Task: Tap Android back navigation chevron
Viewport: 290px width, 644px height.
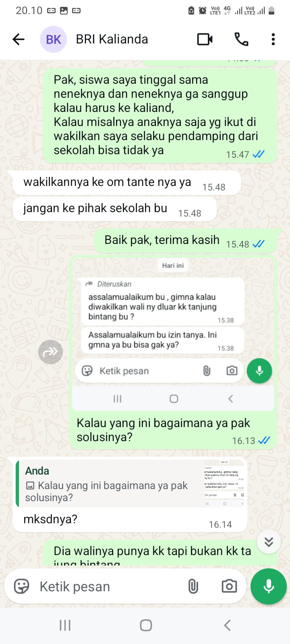Action: pos(227,625)
